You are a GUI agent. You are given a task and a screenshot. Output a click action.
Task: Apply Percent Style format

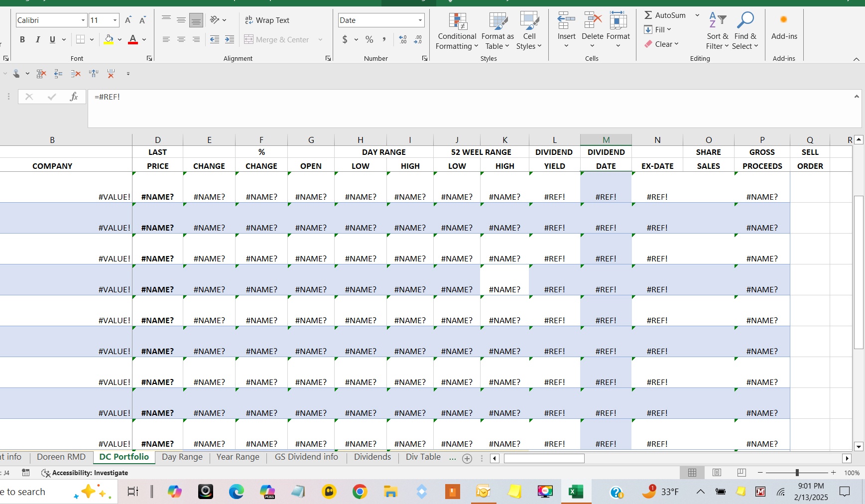point(369,40)
